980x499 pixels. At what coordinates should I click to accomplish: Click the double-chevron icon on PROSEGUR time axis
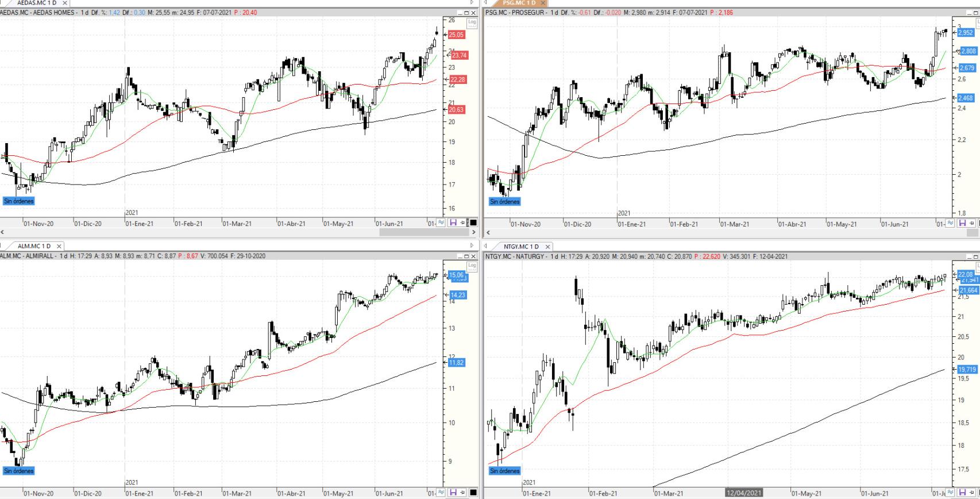coord(950,223)
